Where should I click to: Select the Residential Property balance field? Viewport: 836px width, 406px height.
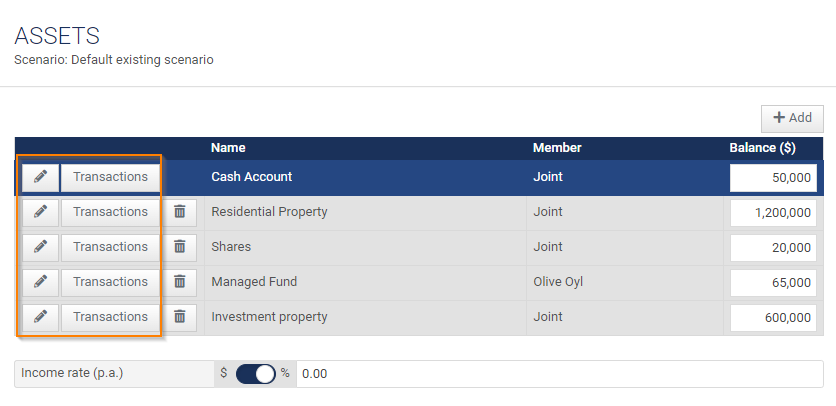773,213
